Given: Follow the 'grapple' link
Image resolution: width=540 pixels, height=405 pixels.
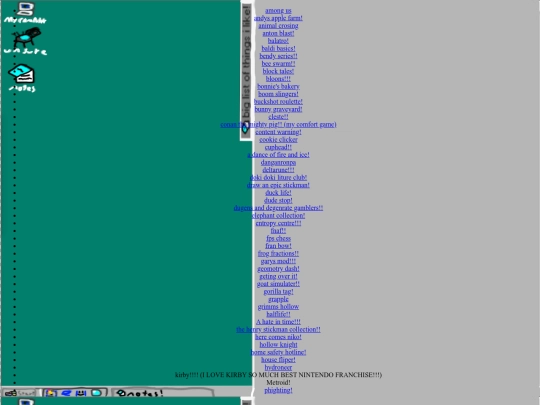Looking at the screenshot, I should pyautogui.click(x=278, y=299).
